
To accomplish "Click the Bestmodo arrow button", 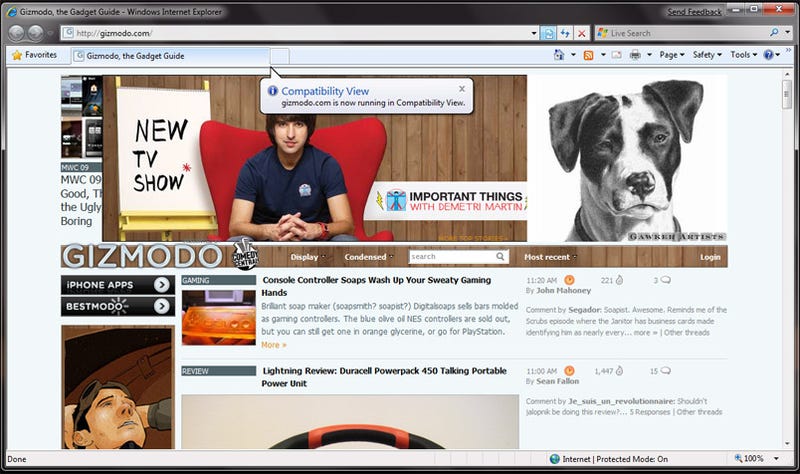I will (161, 306).
